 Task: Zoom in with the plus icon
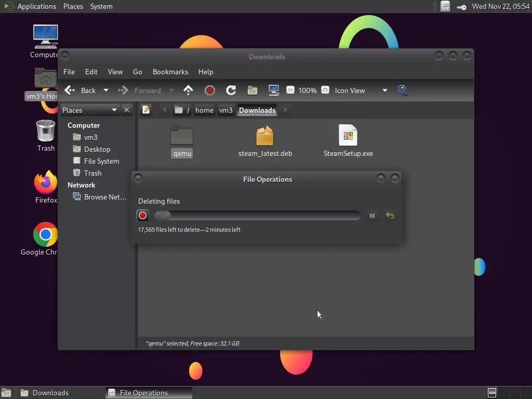[x=325, y=90]
